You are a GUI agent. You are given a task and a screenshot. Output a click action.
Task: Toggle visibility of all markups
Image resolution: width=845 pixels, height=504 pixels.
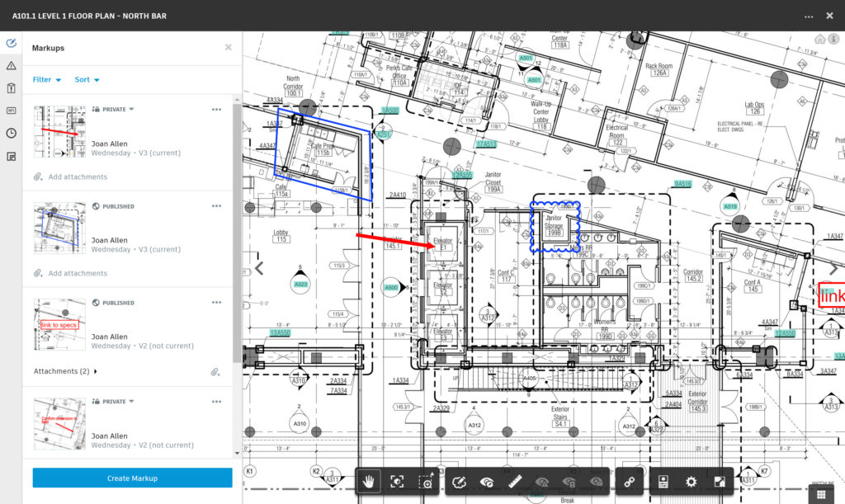(x=485, y=482)
